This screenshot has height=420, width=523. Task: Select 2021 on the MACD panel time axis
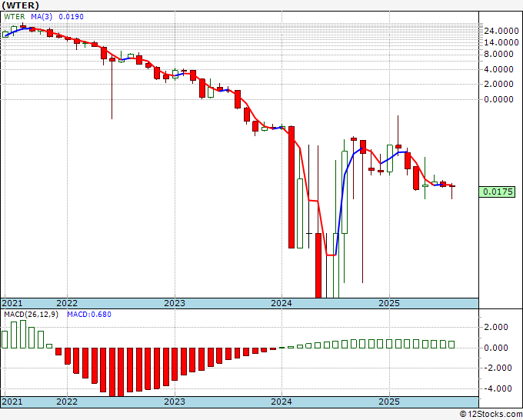(12, 402)
